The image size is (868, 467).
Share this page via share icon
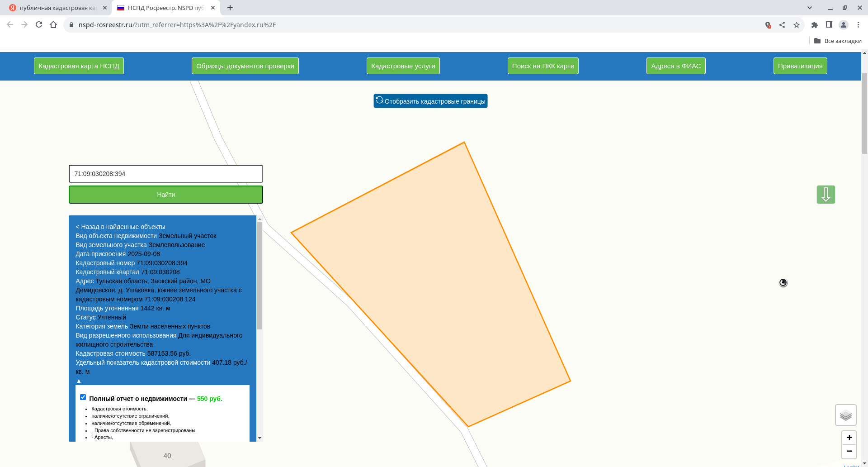click(782, 25)
